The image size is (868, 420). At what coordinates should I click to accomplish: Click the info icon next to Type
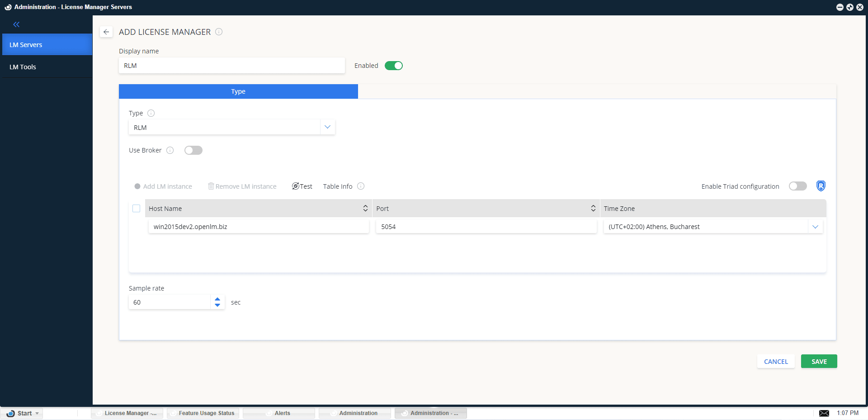pos(151,113)
